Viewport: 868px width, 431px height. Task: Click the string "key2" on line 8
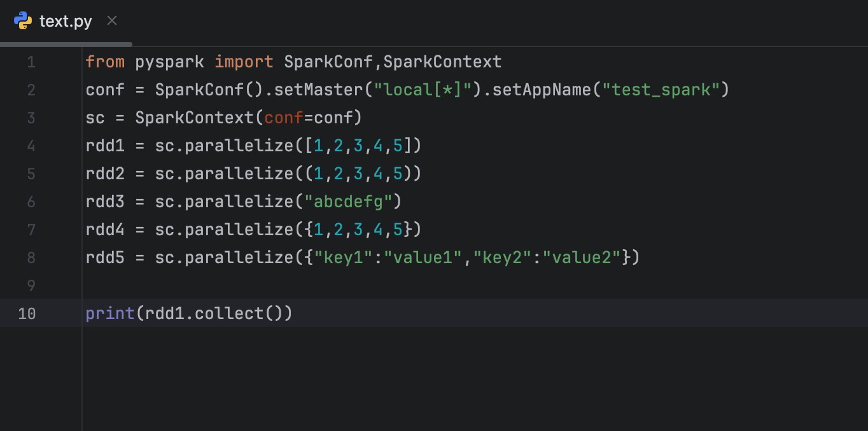502,257
